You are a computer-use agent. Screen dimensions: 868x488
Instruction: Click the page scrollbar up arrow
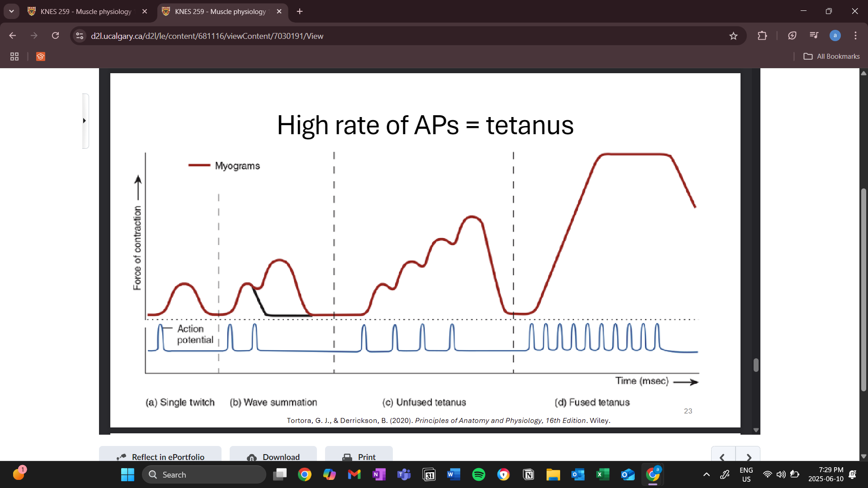click(x=863, y=73)
